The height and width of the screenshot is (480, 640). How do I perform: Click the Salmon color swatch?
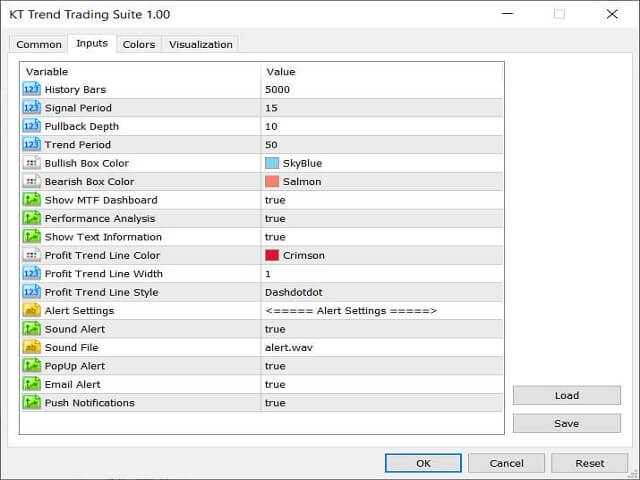[x=272, y=182]
